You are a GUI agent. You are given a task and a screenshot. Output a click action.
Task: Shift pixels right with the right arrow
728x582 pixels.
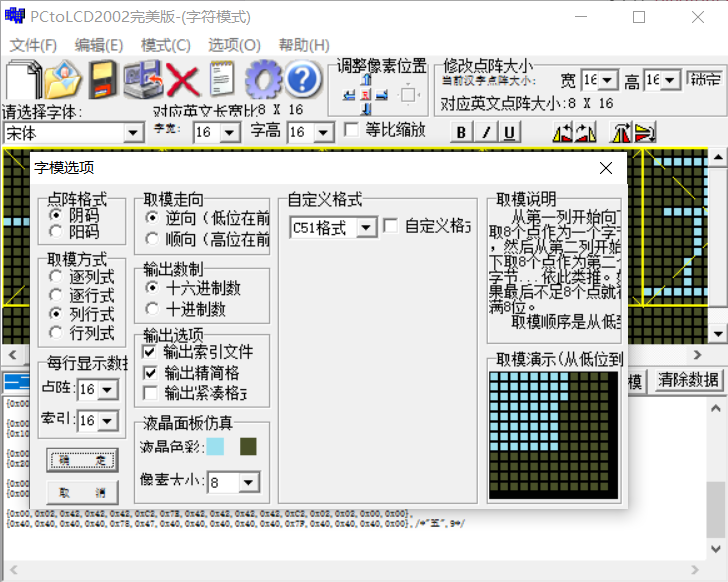(x=382, y=96)
